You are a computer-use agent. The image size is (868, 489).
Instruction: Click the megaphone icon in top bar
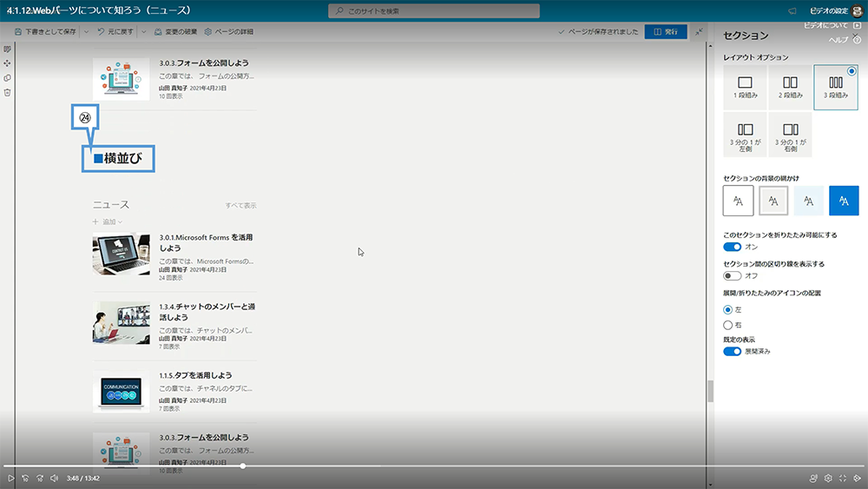[792, 11]
